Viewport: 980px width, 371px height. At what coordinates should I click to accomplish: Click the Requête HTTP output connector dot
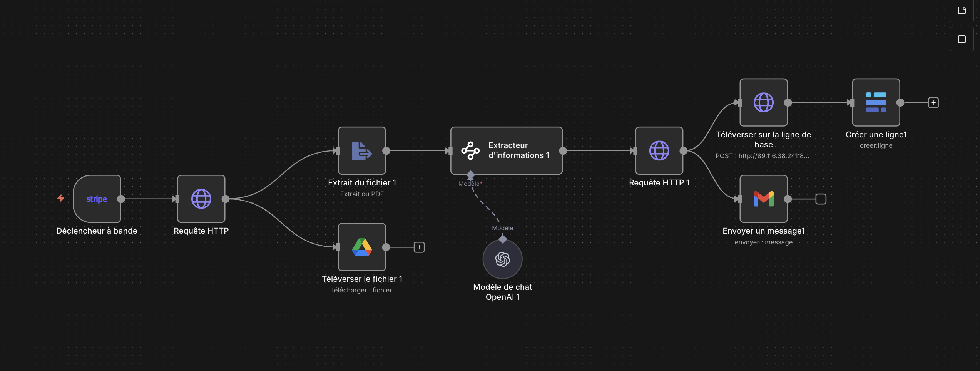coord(226,199)
